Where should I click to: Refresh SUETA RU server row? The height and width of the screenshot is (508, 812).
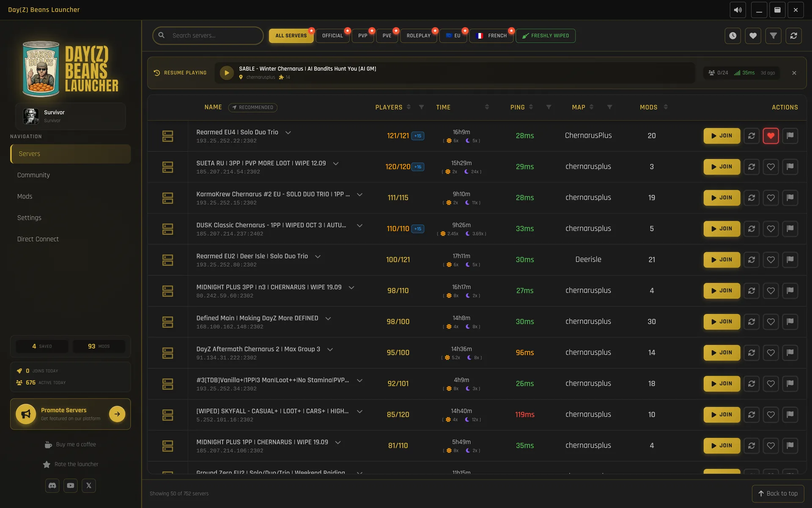pos(752,167)
